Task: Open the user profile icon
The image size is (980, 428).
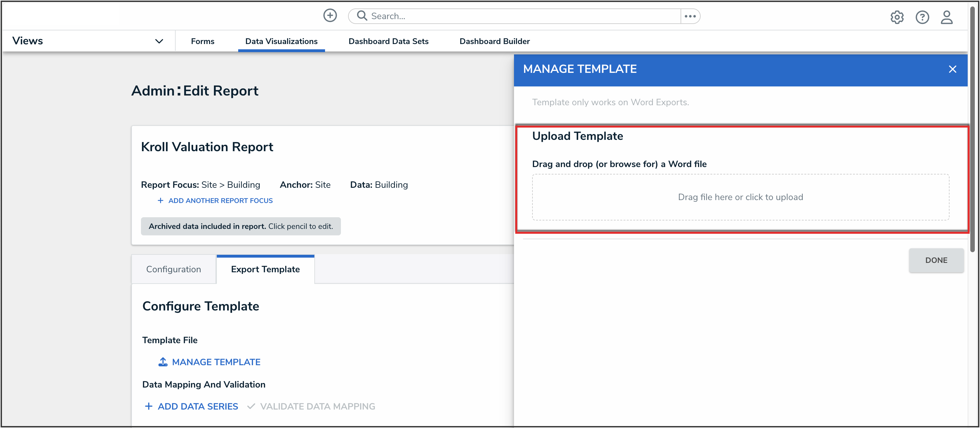Action: click(947, 17)
